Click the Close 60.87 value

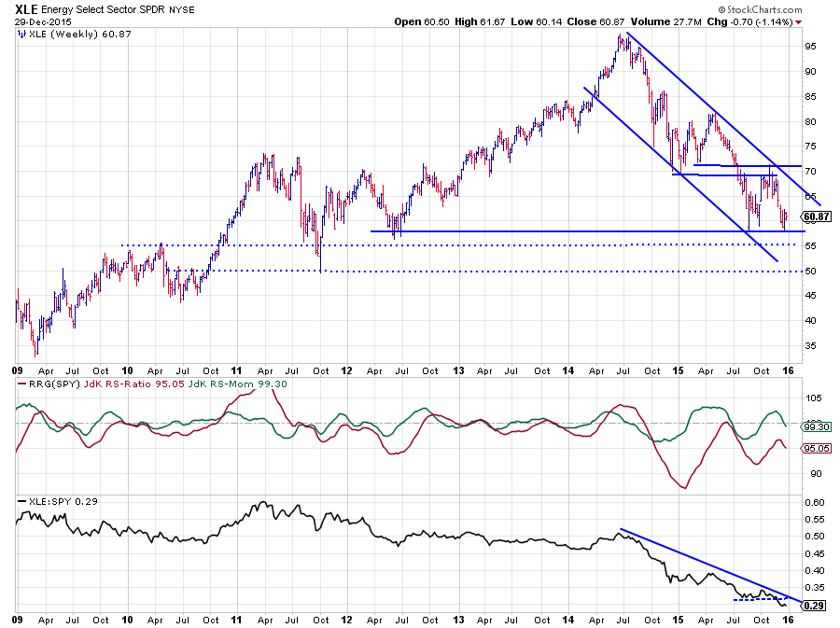pos(595,22)
